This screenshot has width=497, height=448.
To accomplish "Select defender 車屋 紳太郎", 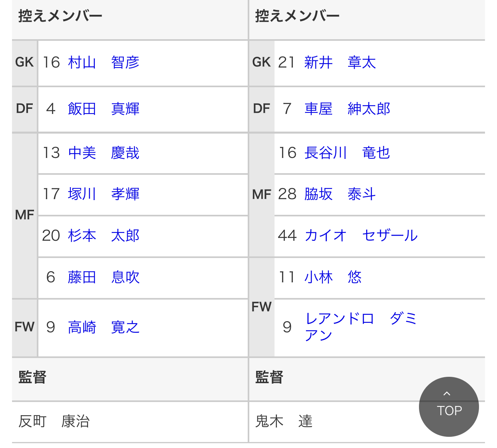I will coord(347,109).
